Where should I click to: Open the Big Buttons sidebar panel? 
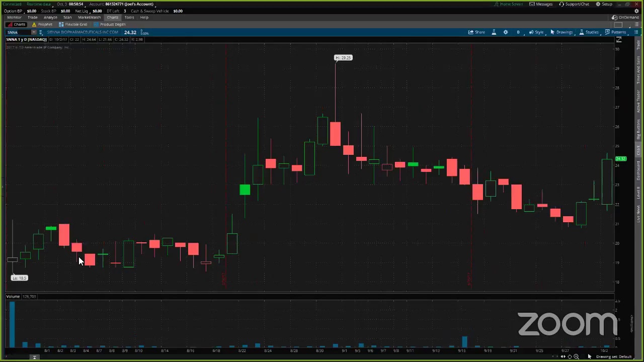coord(639,130)
